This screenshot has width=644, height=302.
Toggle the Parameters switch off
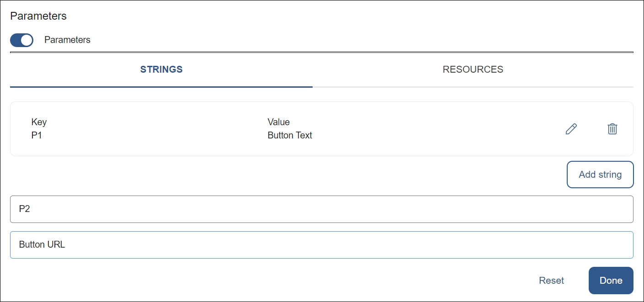click(x=21, y=40)
